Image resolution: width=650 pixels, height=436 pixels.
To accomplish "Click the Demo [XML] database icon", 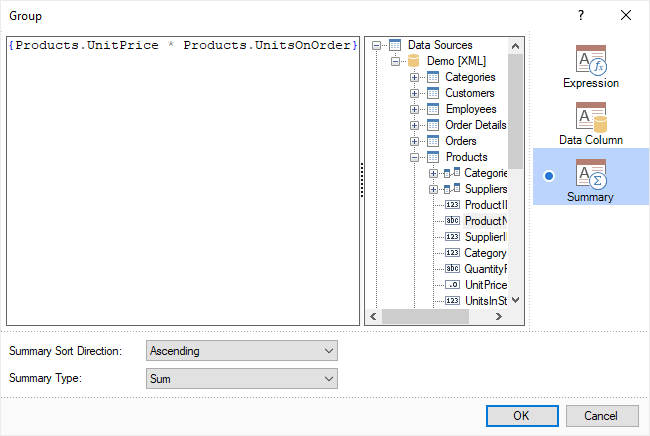I will [x=414, y=61].
